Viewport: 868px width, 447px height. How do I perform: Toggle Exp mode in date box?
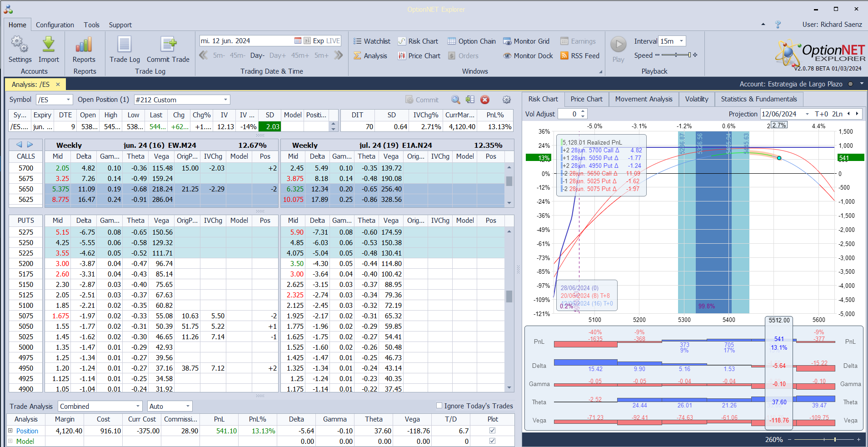pos(319,40)
